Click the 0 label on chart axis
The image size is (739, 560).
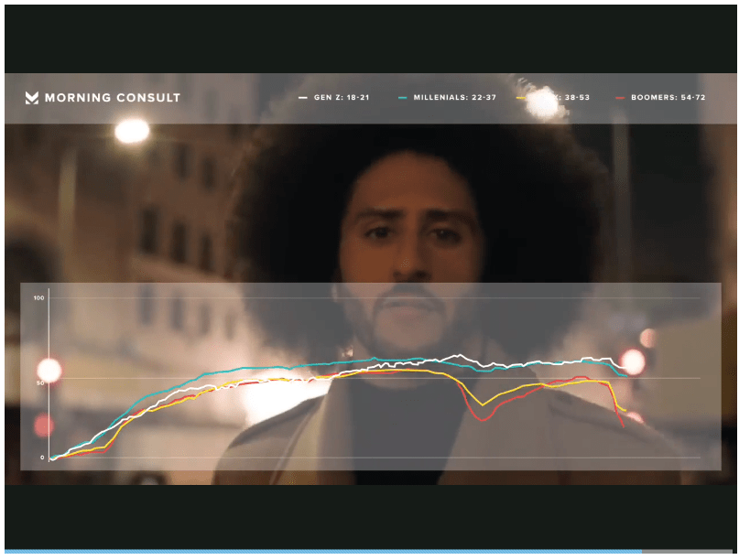point(41,458)
